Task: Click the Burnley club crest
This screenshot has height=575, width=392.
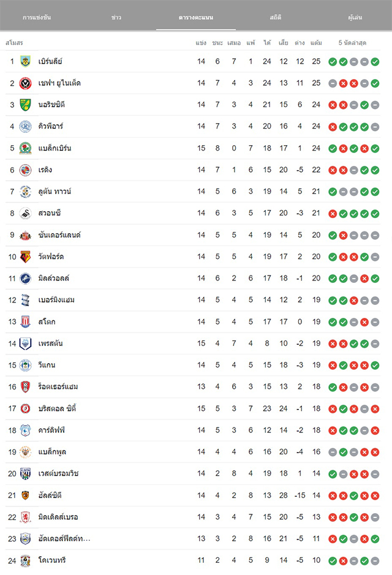Action: click(x=25, y=61)
